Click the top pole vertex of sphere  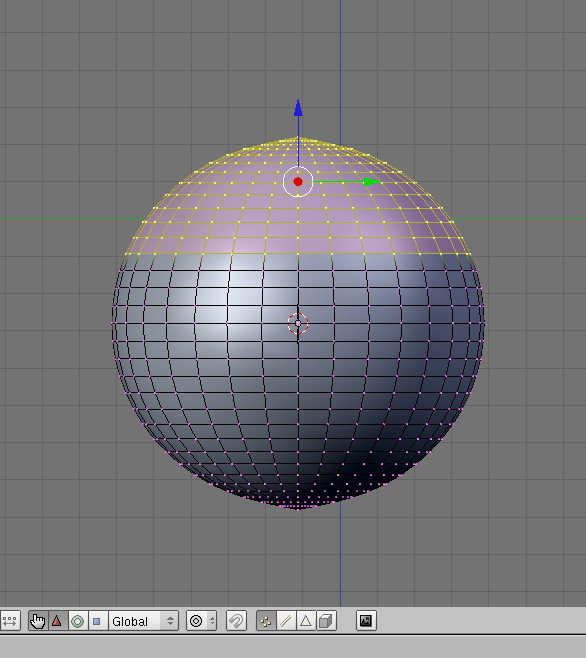pyautogui.click(x=298, y=138)
